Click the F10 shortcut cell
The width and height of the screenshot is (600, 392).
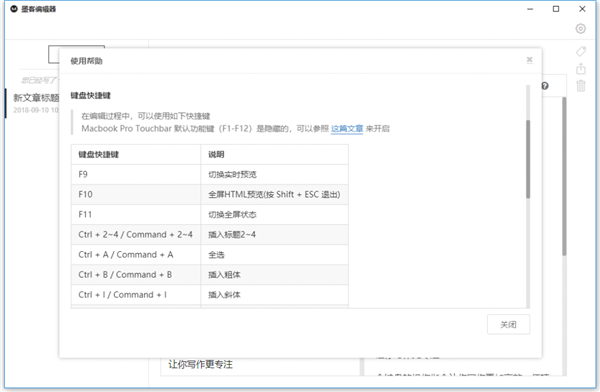[x=136, y=194]
